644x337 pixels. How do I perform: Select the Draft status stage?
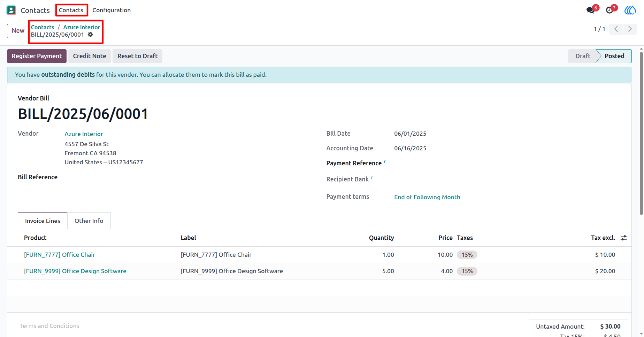point(583,56)
